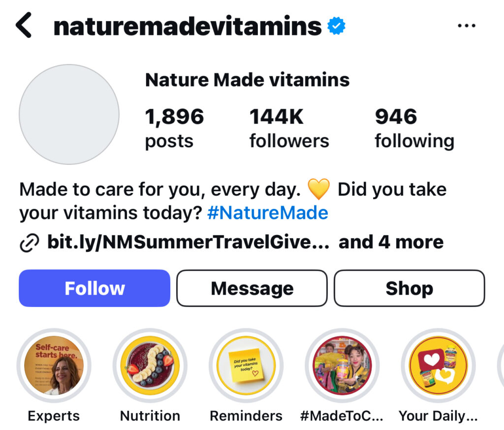The width and height of the screenshot is (504, 430).
Task: Tap the yellow heart emoji in bio
Action: [x=318, y=189]
